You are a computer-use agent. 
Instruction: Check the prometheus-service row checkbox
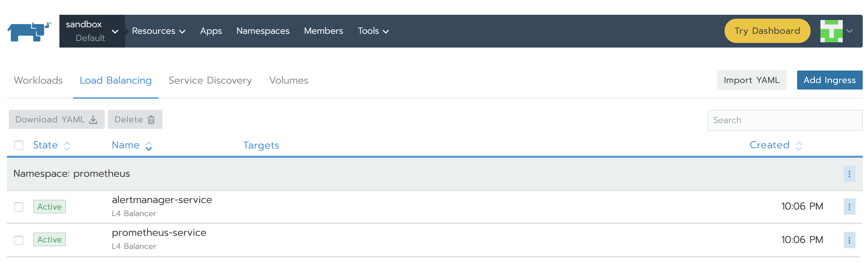(x=19, y=240)
